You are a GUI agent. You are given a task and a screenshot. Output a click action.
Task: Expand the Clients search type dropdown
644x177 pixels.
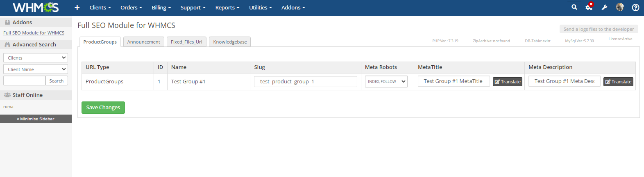36,58
